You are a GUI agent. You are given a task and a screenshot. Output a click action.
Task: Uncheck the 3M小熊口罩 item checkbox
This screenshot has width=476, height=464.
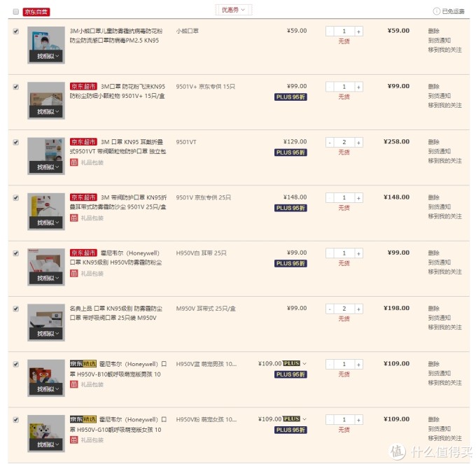(16, 31)
